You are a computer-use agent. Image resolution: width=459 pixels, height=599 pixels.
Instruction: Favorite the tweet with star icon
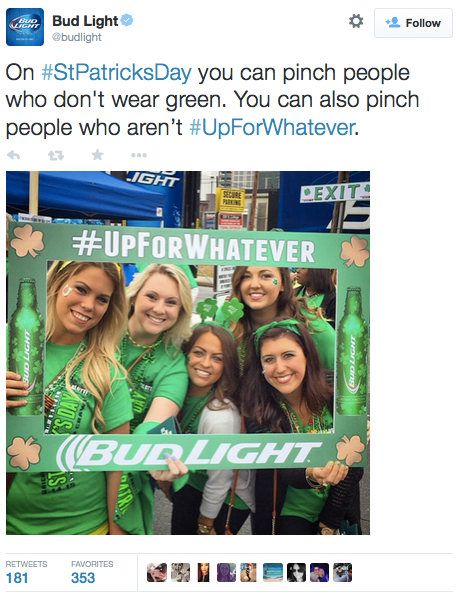pyautogui.click(x=97, y=155)
